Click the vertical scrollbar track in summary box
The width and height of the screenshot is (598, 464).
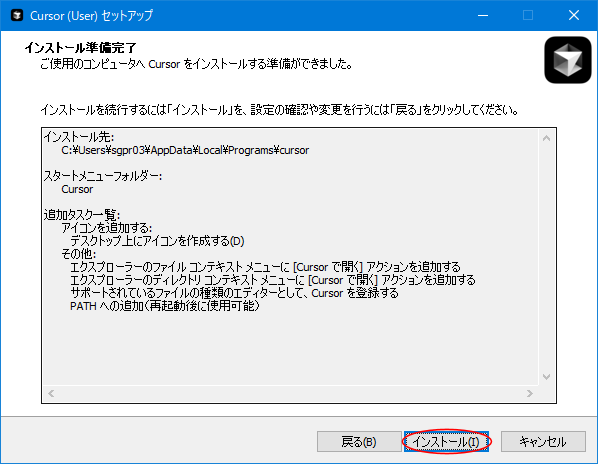coord(547,257)
